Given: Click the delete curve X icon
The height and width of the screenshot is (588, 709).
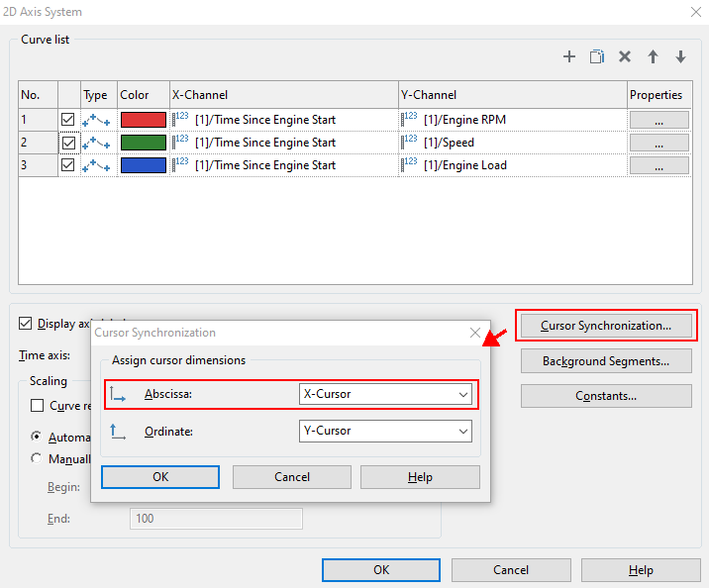Looking at the screenshot, I should click(x=625, y=57).
